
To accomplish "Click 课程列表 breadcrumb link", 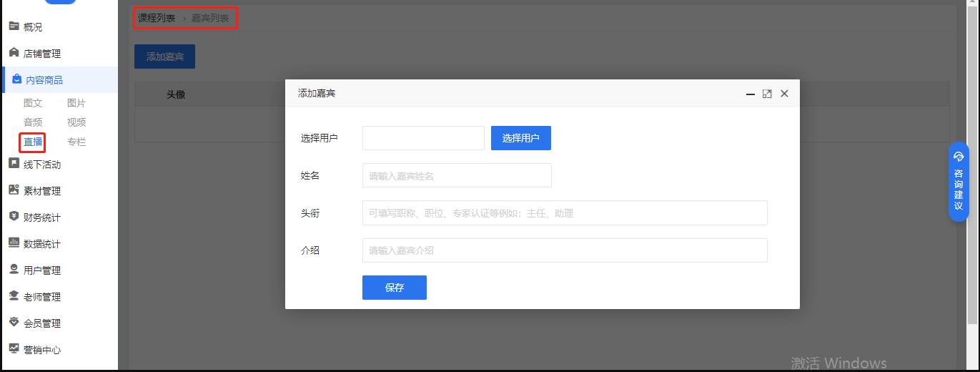I will (157, 18).
